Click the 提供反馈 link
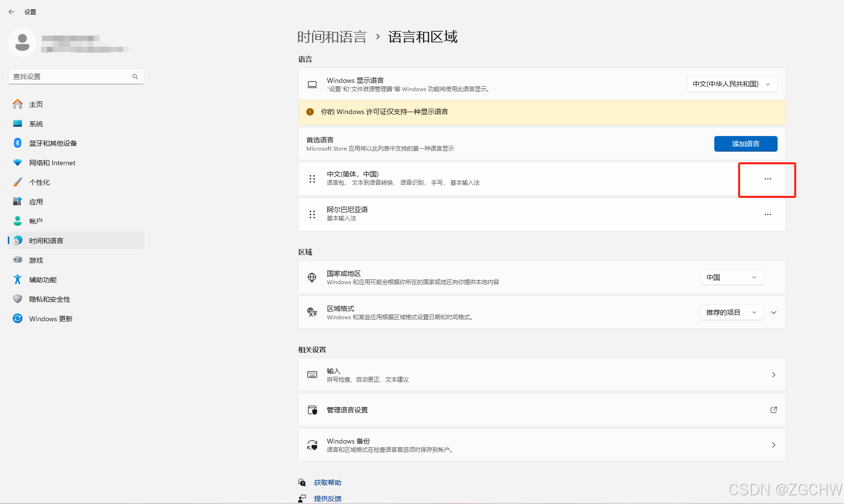The width and height of the screenshot is (844, 504). 327,499
